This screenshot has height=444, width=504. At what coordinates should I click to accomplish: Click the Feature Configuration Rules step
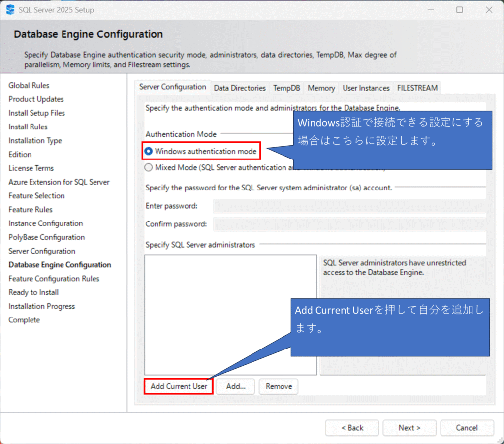click(54, 279)
